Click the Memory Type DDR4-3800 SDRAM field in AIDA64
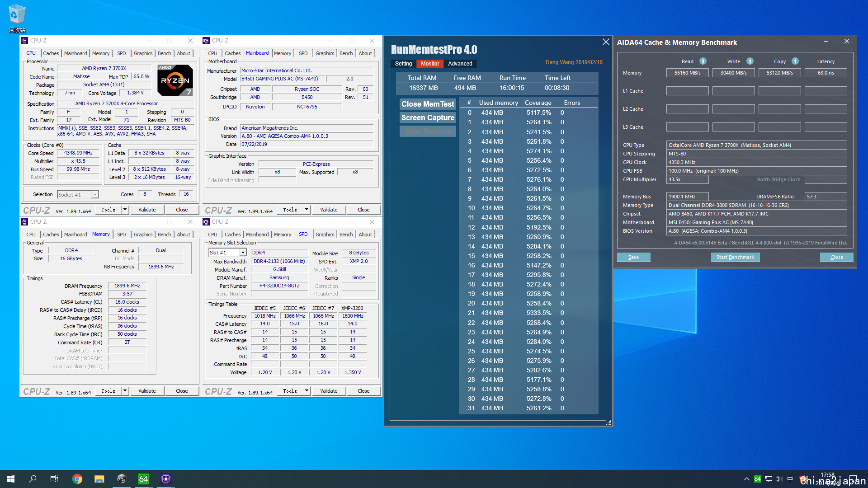The height and width of the screenshot is (488, 868). [x=756, y=205]
